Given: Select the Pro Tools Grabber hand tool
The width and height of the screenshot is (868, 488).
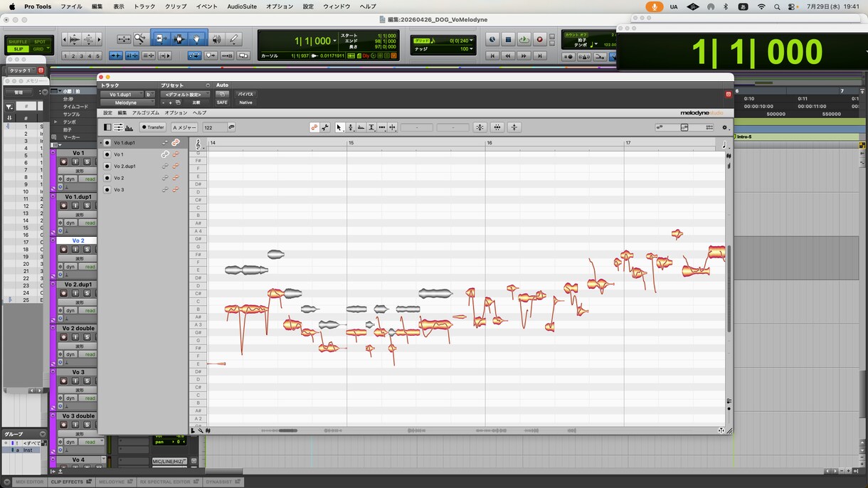Looking at the screenshot, I should [197, 39].
